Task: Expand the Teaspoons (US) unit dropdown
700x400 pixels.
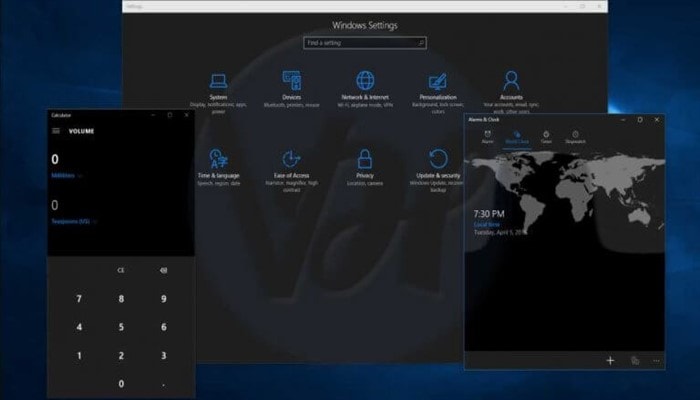Action: click(74, 221)
